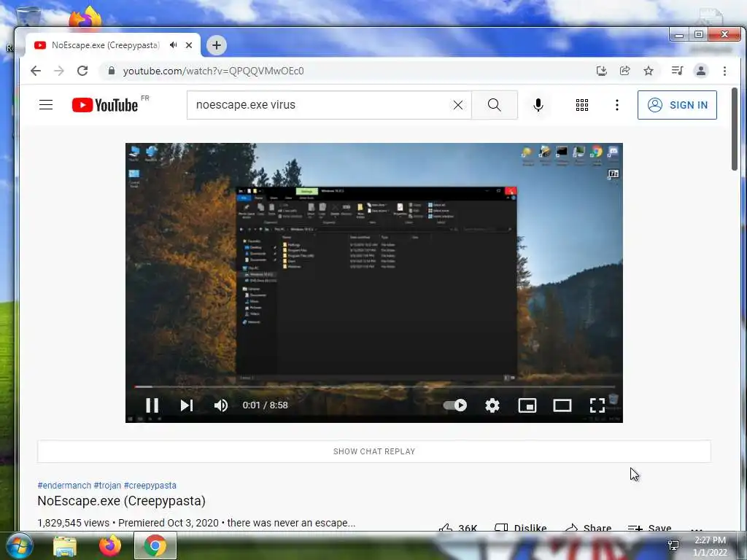Open the #creepypasta hashtag link
Screen dimensions: 747x560
point(150,485)
